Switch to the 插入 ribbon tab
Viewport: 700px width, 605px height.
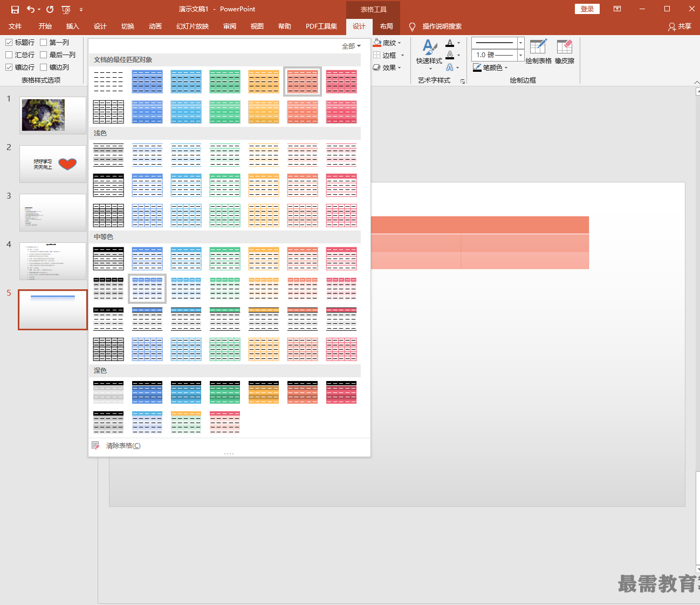tap(73, 26)
